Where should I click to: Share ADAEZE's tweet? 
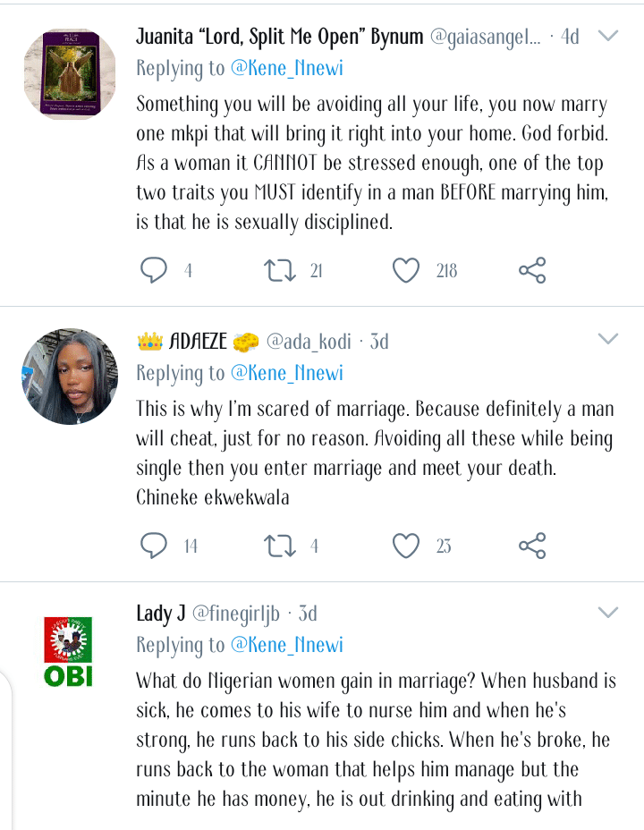(532, 545)
